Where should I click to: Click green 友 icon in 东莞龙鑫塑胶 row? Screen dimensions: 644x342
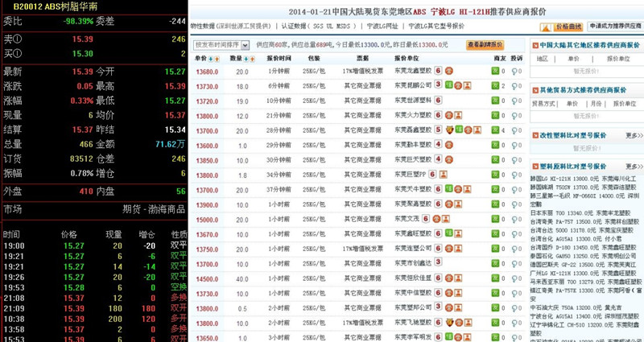tap(496, 72)
